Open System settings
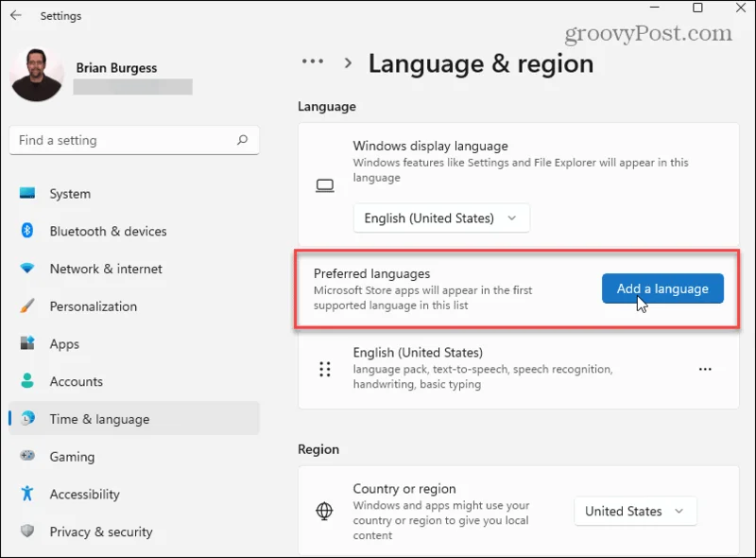The width and height of the screenshot is (756, 558). pos(133,194)
